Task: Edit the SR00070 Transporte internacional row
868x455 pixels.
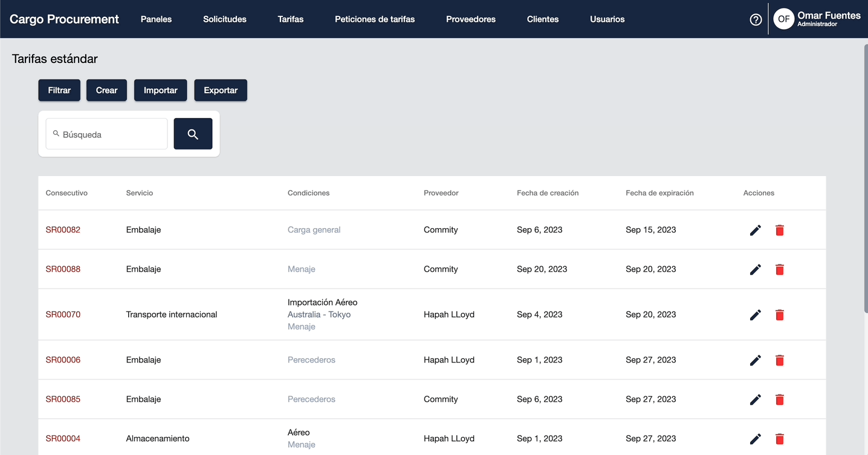Action: [755, 315]
